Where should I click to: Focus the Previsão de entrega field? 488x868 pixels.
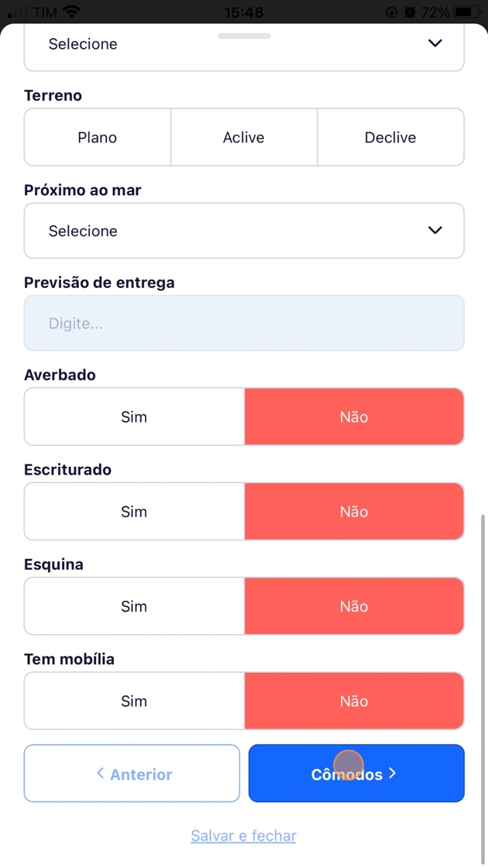coord(244,324)
